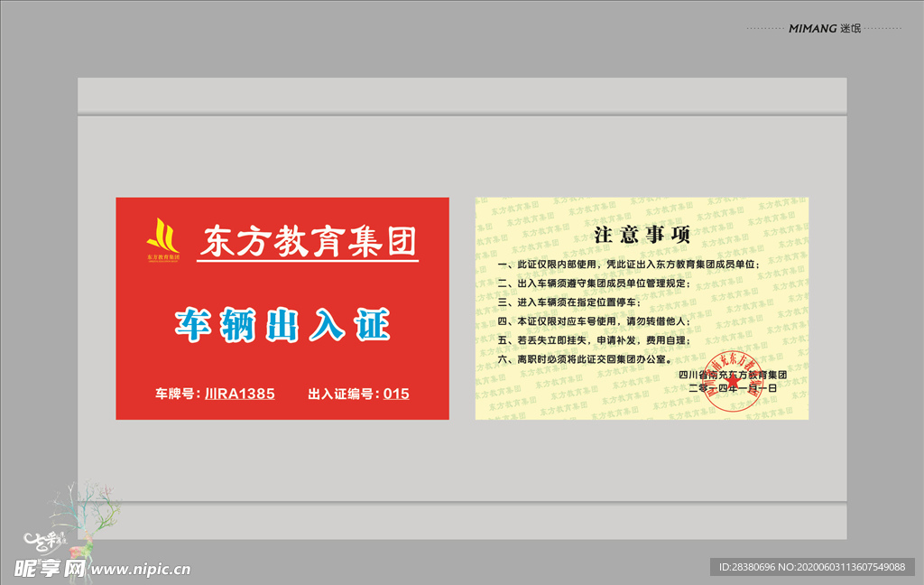The image size is (924, 585).
Task: Click the 东方教育集团 title text
Action: click(309, 241)
